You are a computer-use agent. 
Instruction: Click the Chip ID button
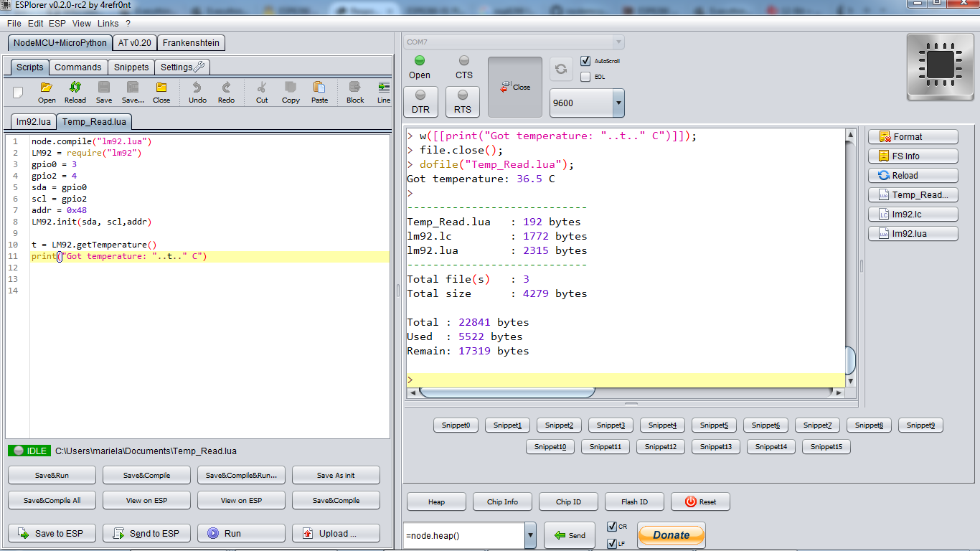[x=568, y=502]
